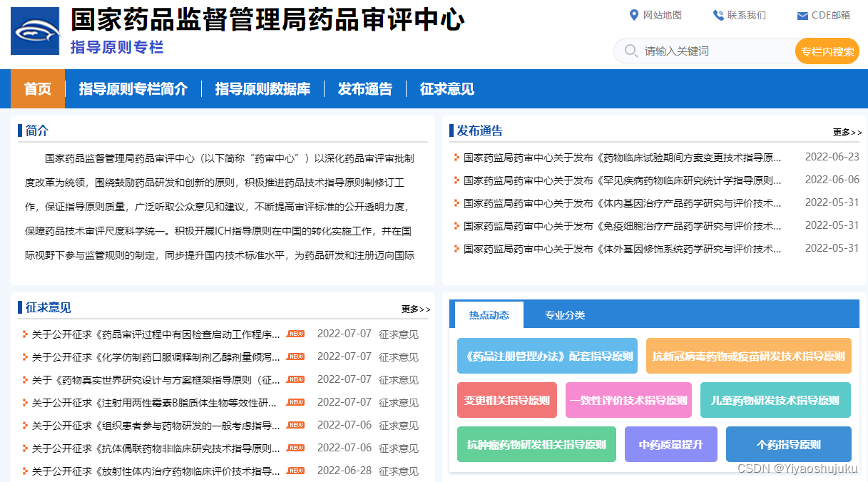Click the NEW badge on 注射用两性霉素B row

295,402
